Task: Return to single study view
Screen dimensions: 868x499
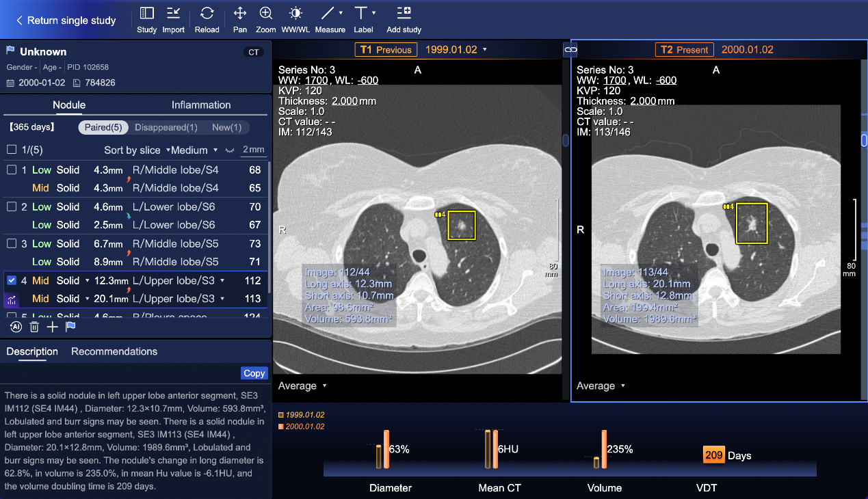Action: coord(66,21)
